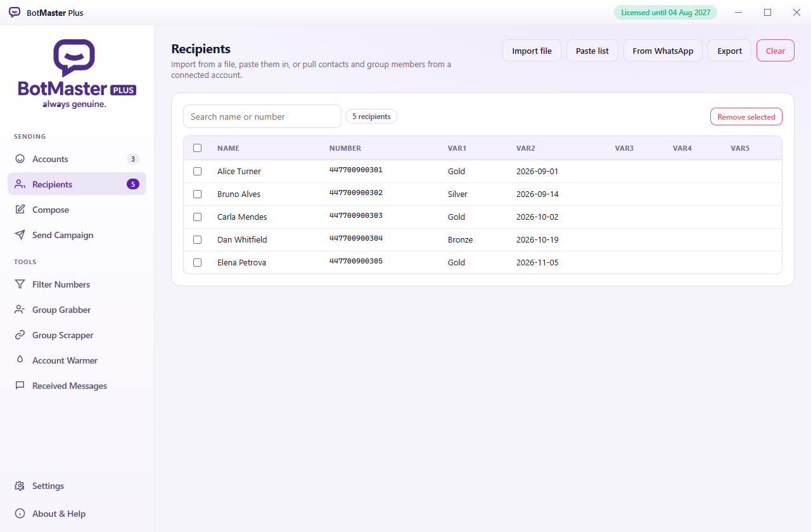Viewport: 811px width, 532px height.
Task: Click the name Carla Mendes
Action: coord(242,217)
